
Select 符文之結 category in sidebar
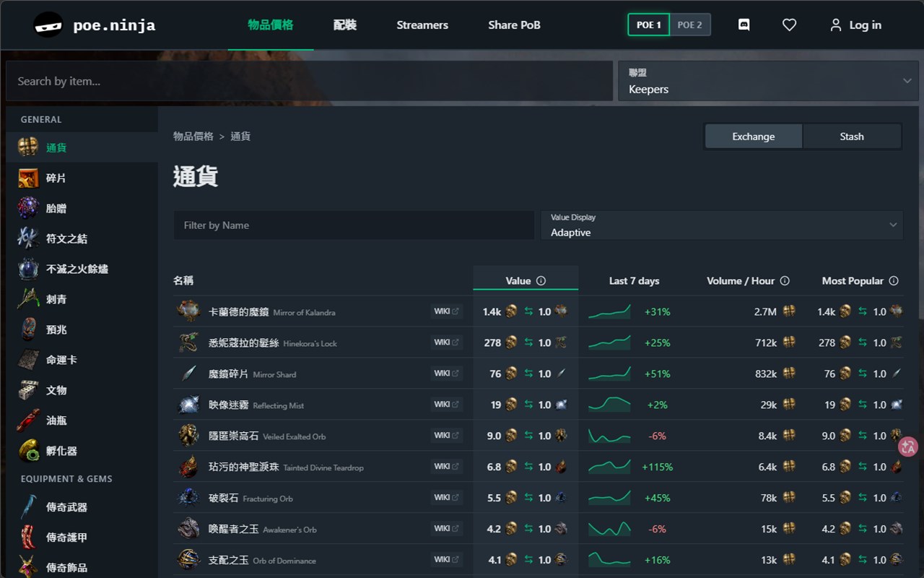point(82,238)
